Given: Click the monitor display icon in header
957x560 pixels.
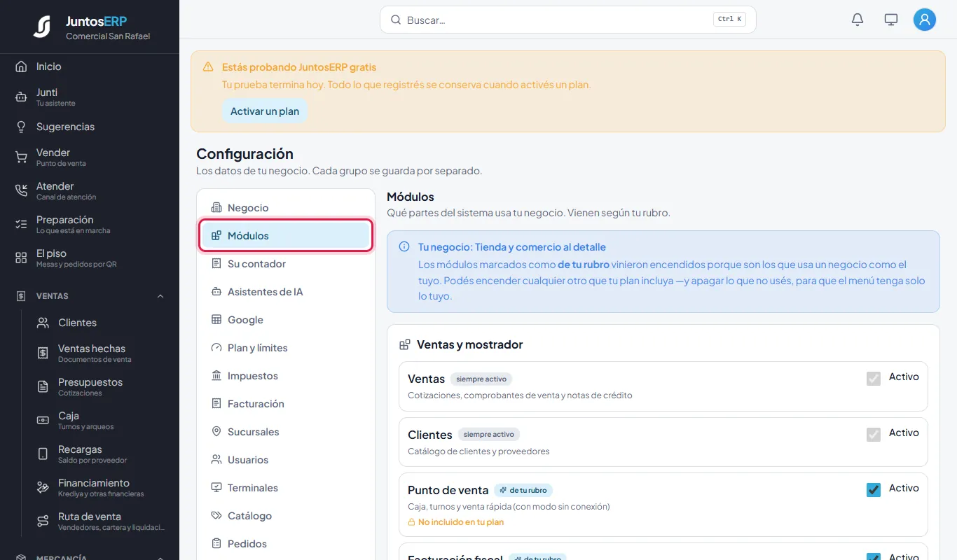Looking at the screenshot, I should click(x=891, y=20).
